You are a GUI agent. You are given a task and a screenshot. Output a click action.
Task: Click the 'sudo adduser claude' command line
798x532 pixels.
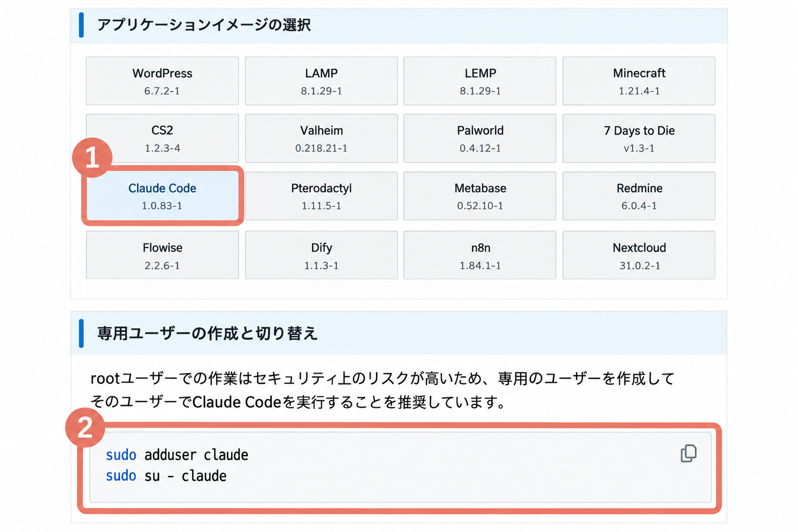tap(177, 455)
